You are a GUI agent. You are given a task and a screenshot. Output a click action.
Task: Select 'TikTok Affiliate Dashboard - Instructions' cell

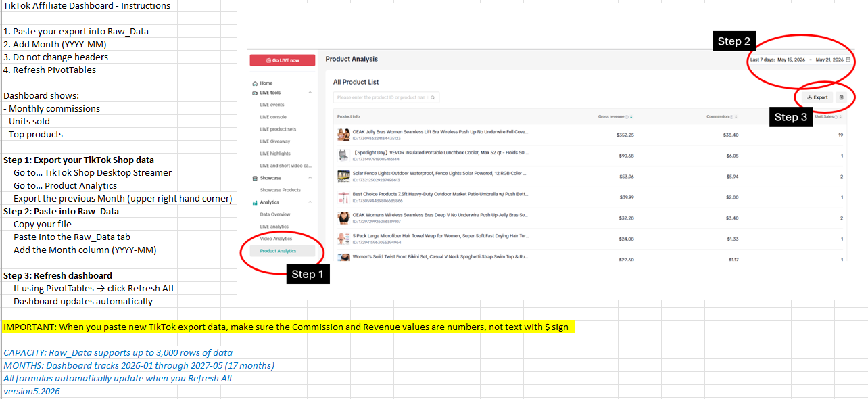(87, 5)
